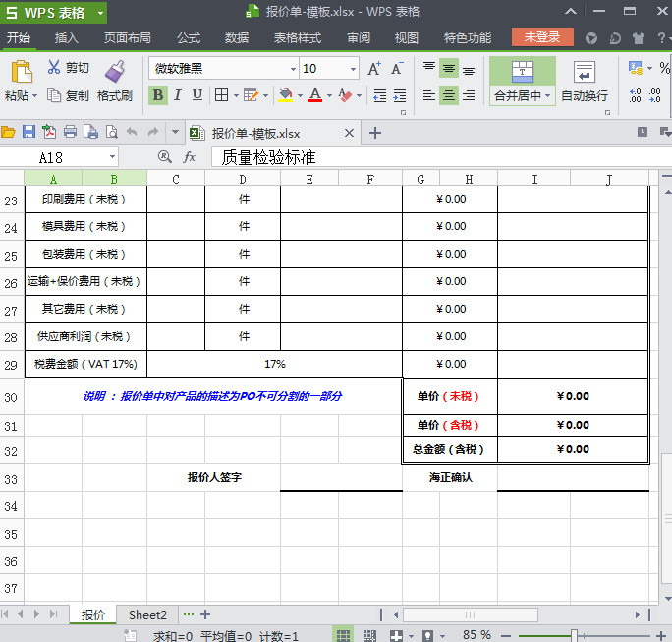Open the 数据 ribbon tab
Image resolution: width=672 pixels, height=642 pixels.
point(237,38)
